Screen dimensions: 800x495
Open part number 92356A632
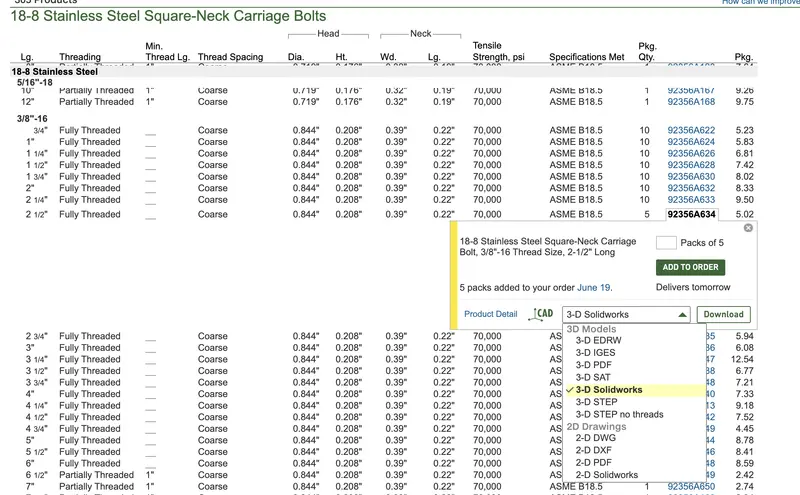[691, 188]
